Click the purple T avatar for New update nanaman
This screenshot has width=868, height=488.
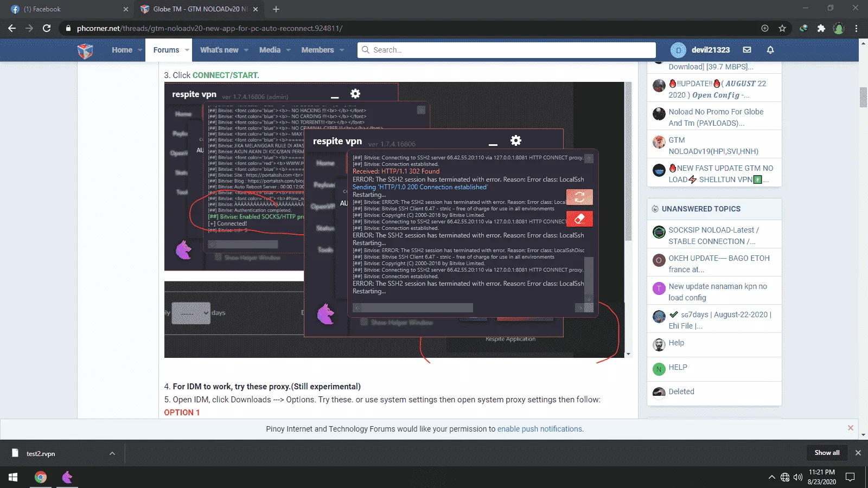coord(659,288)
